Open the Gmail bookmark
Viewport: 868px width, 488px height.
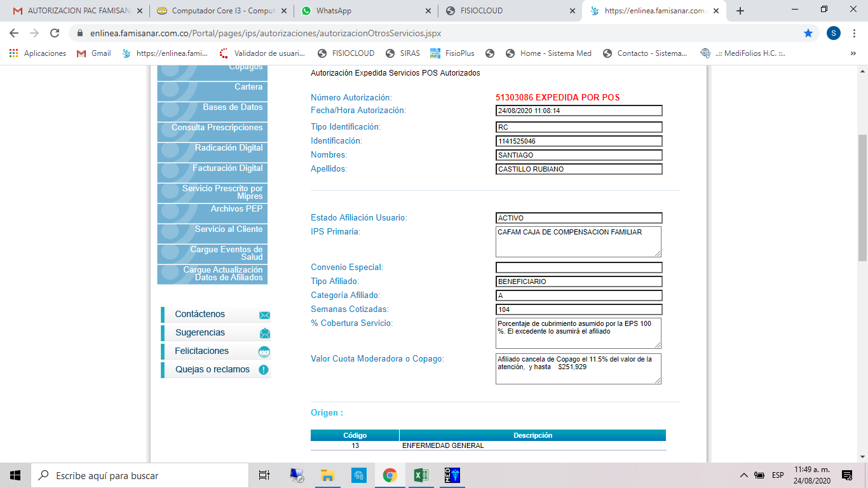pyautogui.click(x=94, y=53)
